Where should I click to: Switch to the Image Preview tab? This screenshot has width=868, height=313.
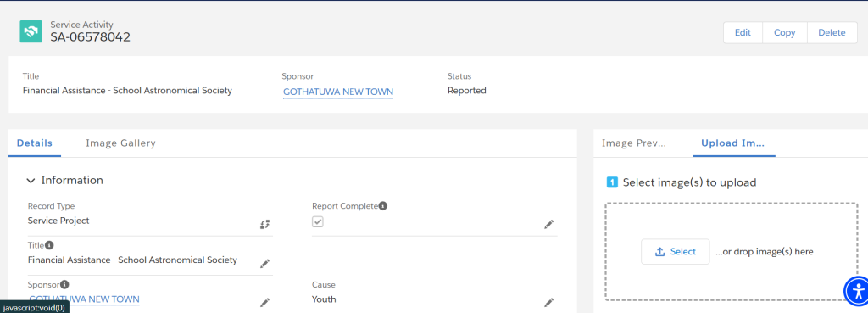click(x=633, y=143)
